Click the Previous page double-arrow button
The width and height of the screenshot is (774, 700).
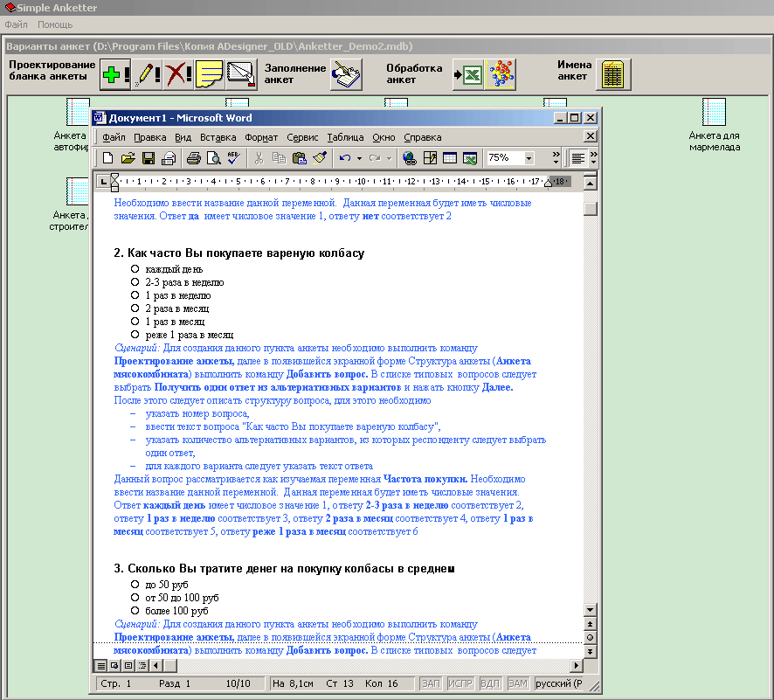tap(590, 624)
